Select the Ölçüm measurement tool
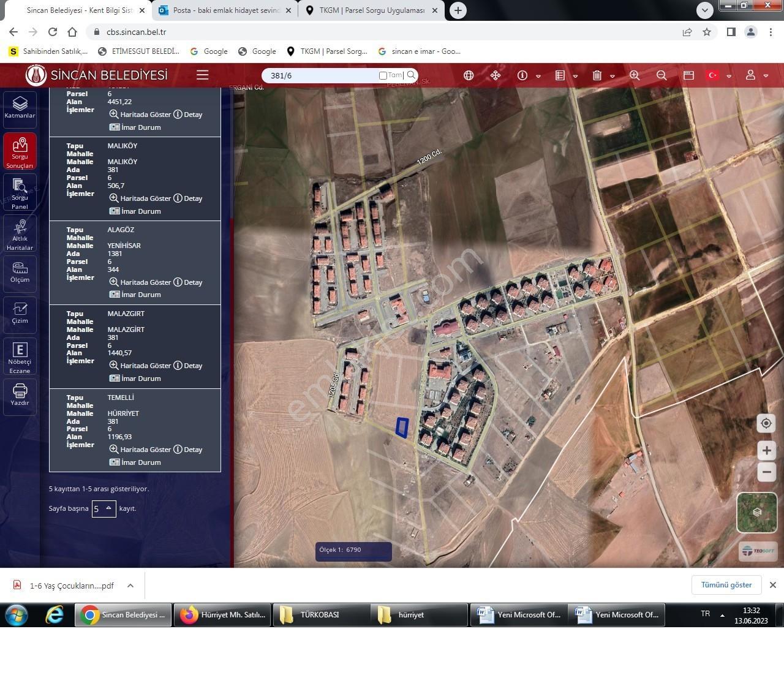 tap(20, 273)
